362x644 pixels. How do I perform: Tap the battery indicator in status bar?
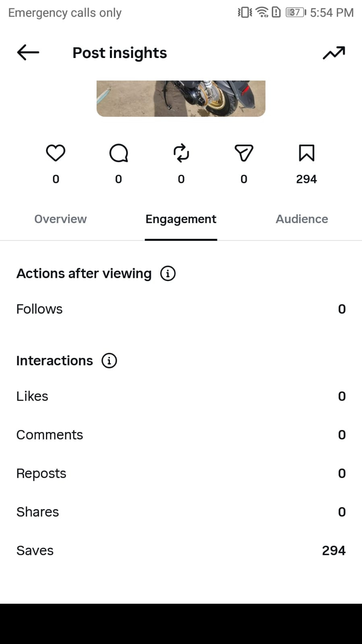click(296, 12)
